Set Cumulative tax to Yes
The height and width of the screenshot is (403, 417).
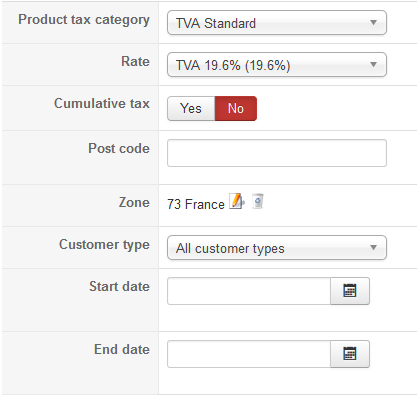tap(191, 108)
